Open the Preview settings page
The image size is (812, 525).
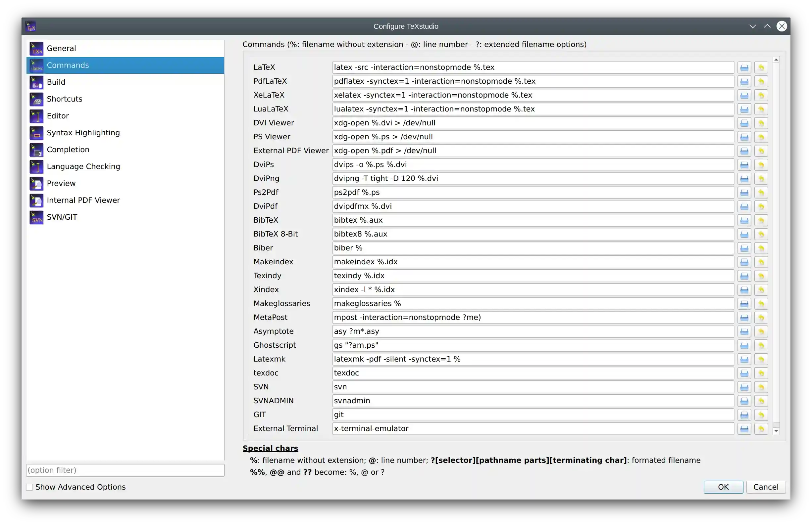click(61, 183)
